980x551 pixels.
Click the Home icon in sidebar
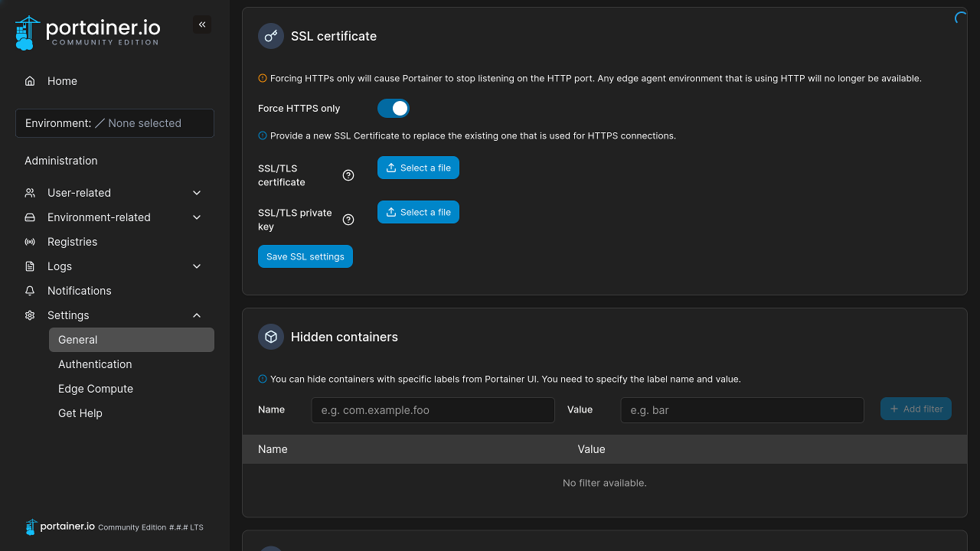pos(29,80)
